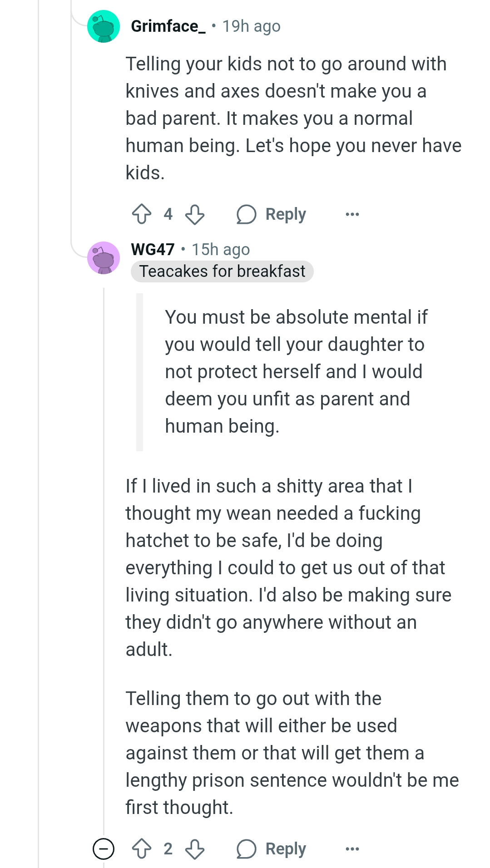Open WG47 username profile link
This screenshot has height=868, width=490.
(153, 249)
